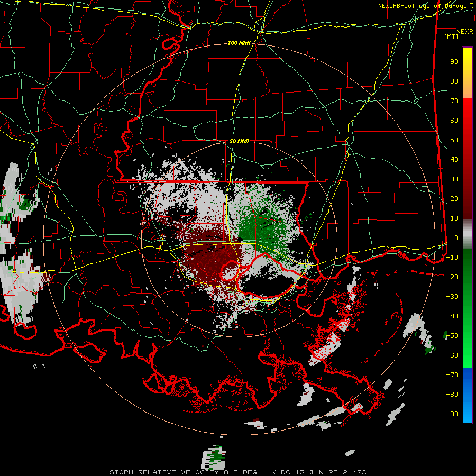The height and width of the screenshot is (476, 476).
Task: Click the 70 scale value
Action: pyautogui.click(x=454, y=101)
